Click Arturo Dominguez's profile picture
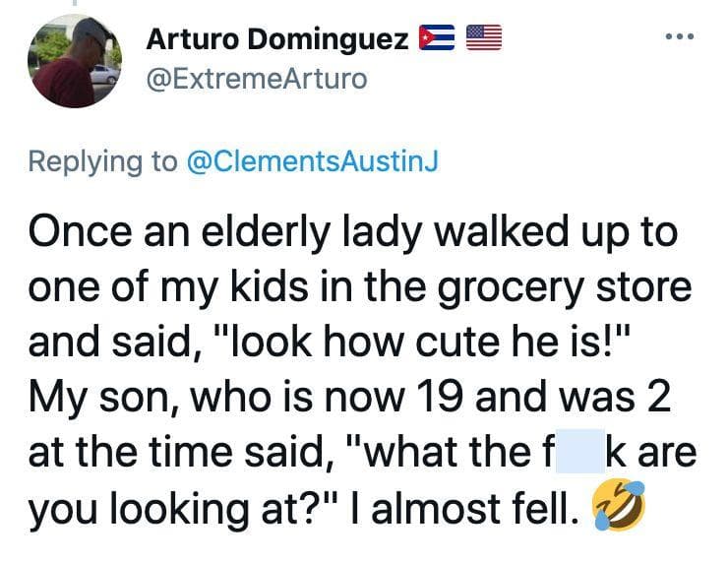The width and height of the screenshot is (728, 563). tap(75, 61)
